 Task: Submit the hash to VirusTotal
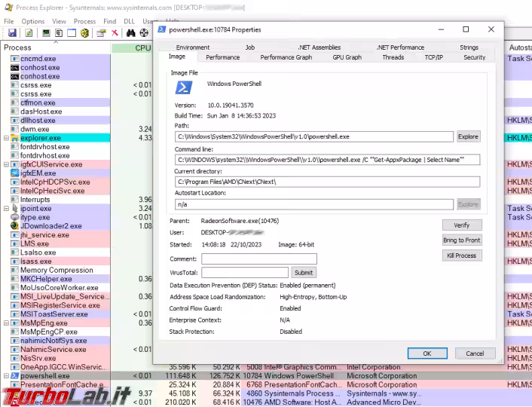point(304,273)
